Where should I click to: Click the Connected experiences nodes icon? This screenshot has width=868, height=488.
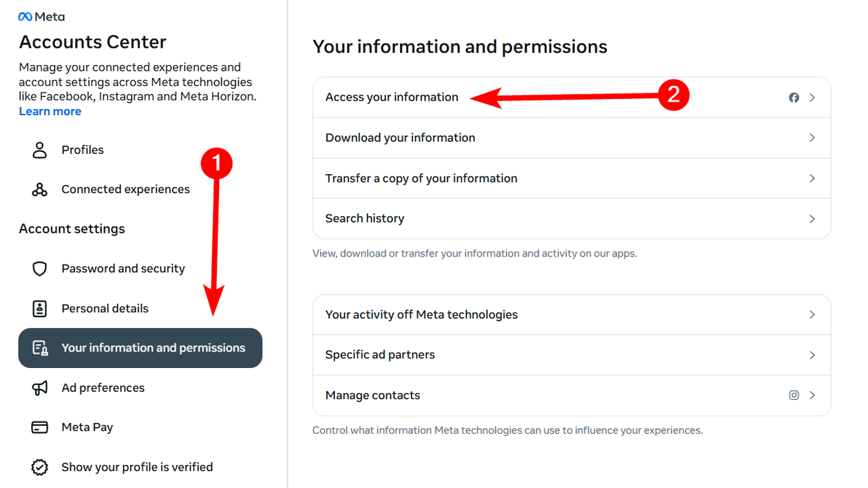point(40,189)
